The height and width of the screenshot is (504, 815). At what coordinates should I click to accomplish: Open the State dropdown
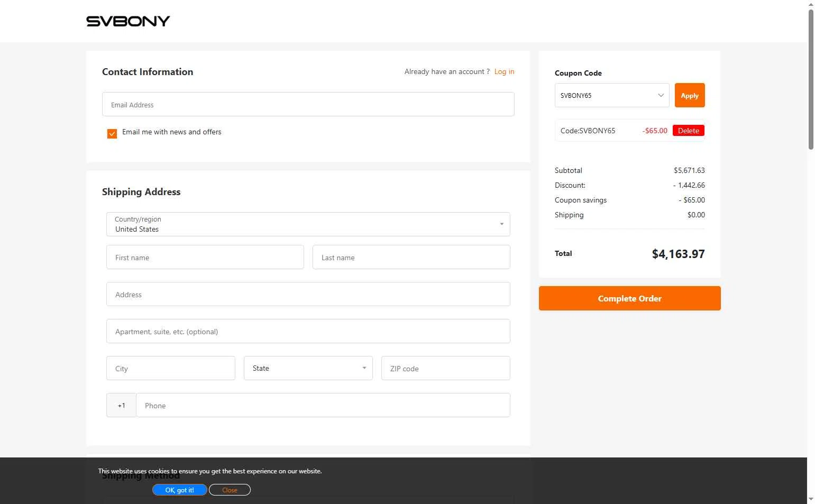point(308,368)
